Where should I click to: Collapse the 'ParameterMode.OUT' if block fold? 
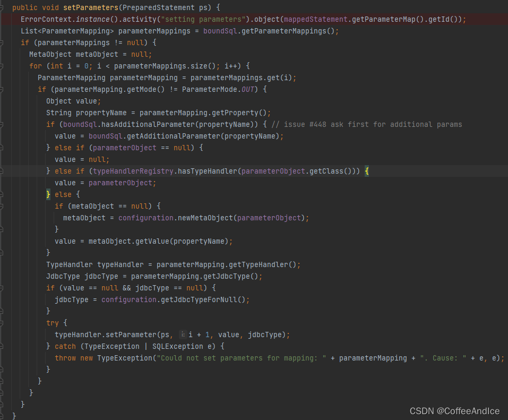(1, 89)
